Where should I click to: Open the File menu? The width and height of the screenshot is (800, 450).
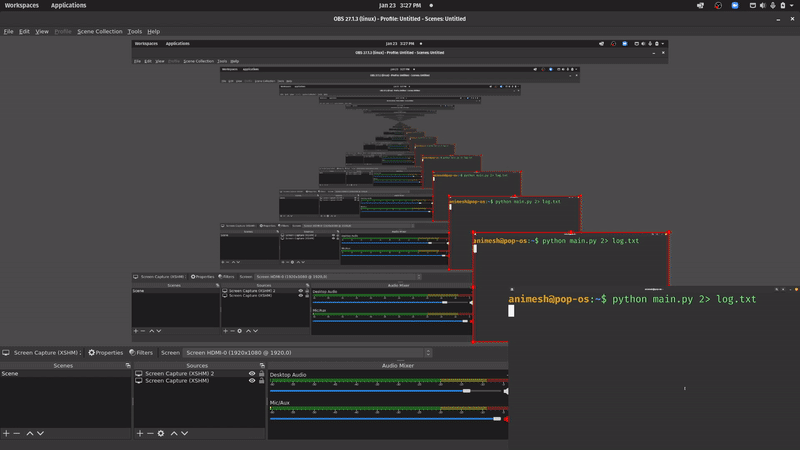tap(9, 32)
